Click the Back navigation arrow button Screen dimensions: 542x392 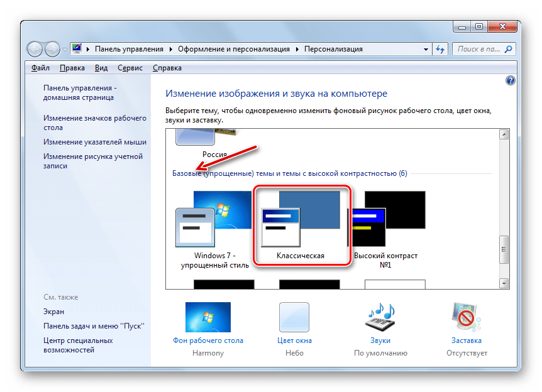[35, 48]
